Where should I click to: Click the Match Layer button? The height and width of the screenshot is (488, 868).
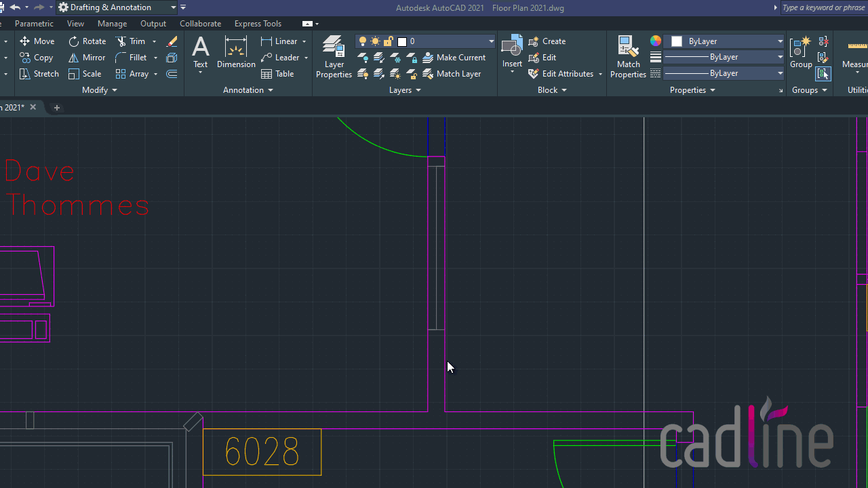(x=452, y=74)
